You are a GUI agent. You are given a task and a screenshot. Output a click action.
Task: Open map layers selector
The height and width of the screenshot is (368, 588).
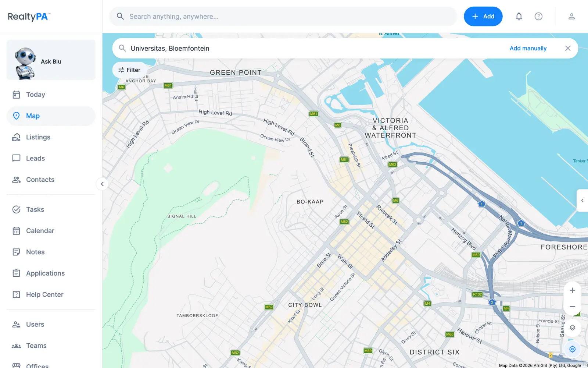pos(572,328)
